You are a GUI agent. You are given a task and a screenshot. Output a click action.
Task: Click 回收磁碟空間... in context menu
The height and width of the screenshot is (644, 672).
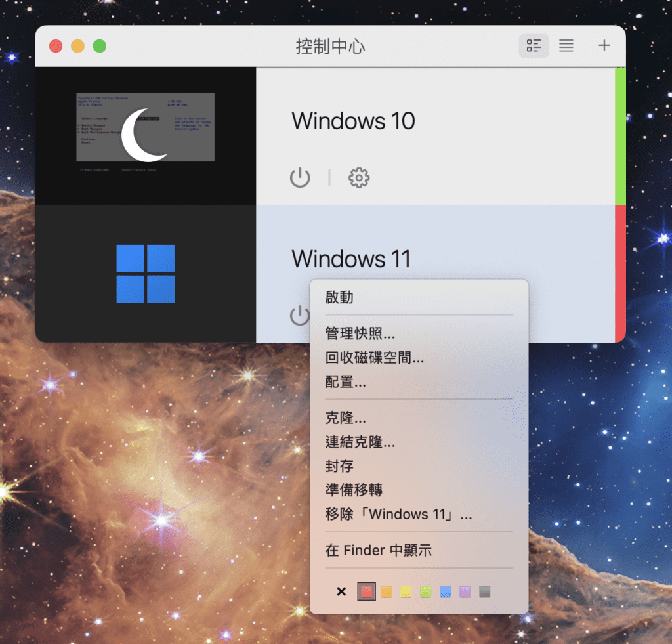point(375,358)
